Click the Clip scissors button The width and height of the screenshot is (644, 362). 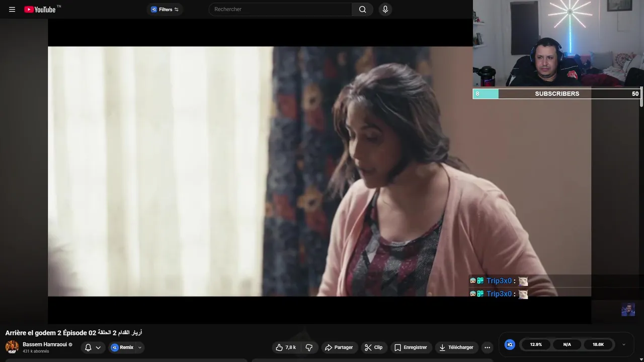point(373,347)
